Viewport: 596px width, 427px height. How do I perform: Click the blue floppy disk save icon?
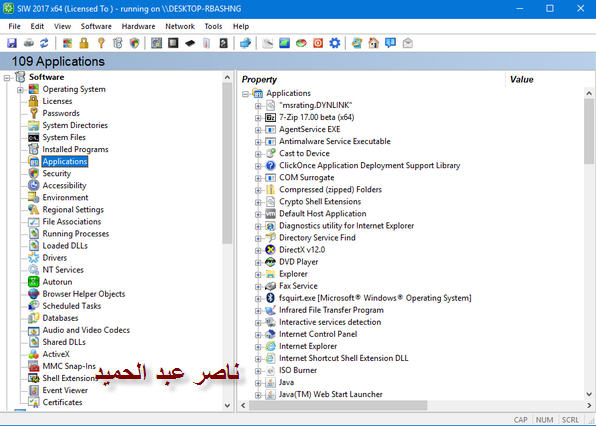click(x=12, y=43)
